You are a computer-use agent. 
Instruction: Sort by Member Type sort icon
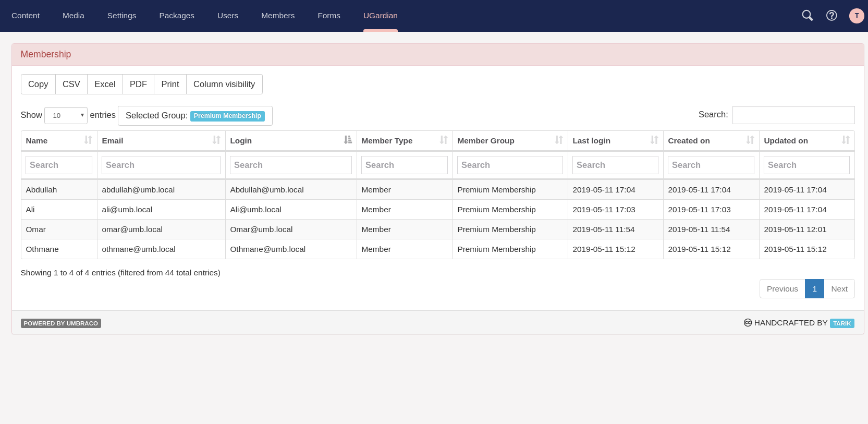(x=444, y=140)
